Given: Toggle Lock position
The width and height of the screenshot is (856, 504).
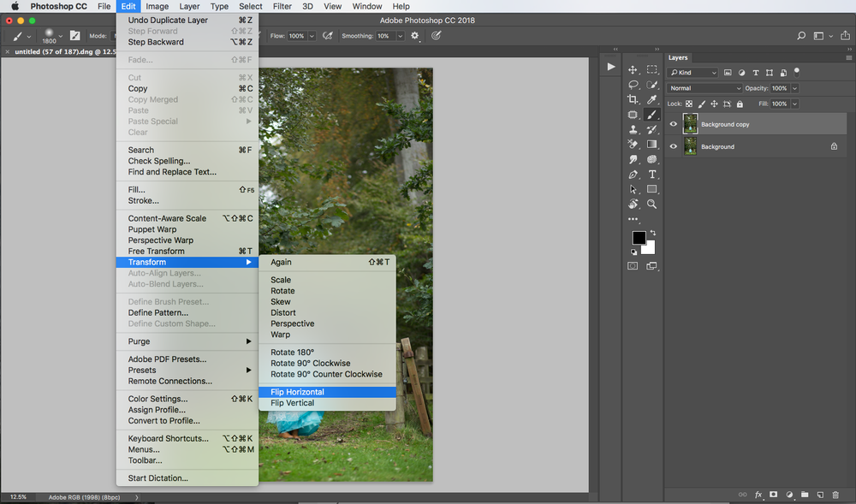Looking at the screenshot, I should coord(714,104).
